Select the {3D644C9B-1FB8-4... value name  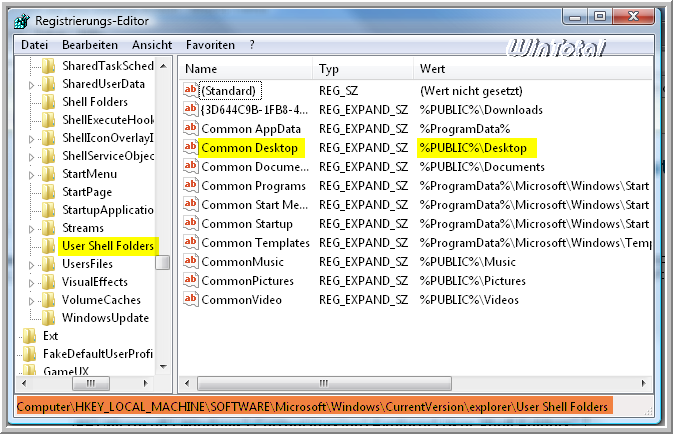coord(254,110)
